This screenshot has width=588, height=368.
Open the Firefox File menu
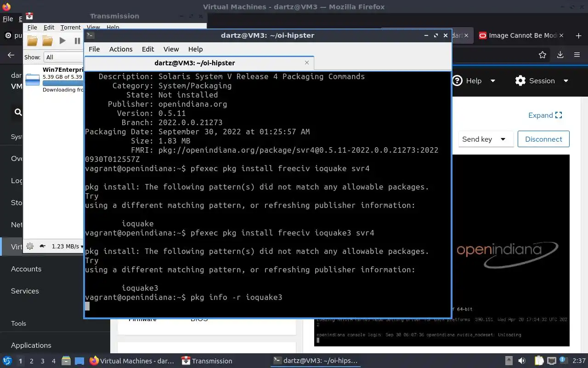pos(8,19)
